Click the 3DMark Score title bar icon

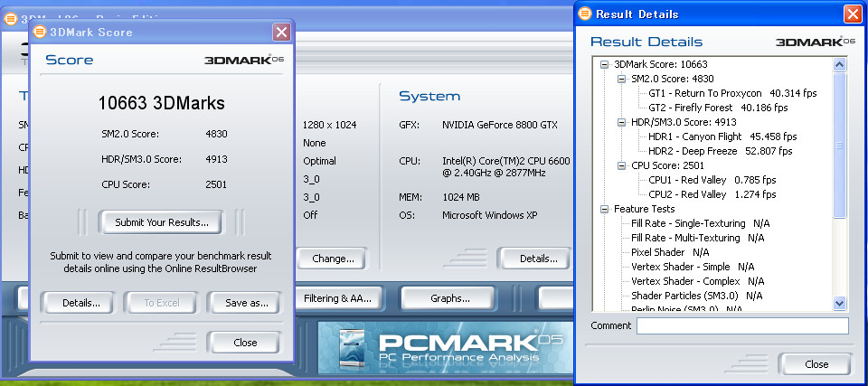click(40, 32)
